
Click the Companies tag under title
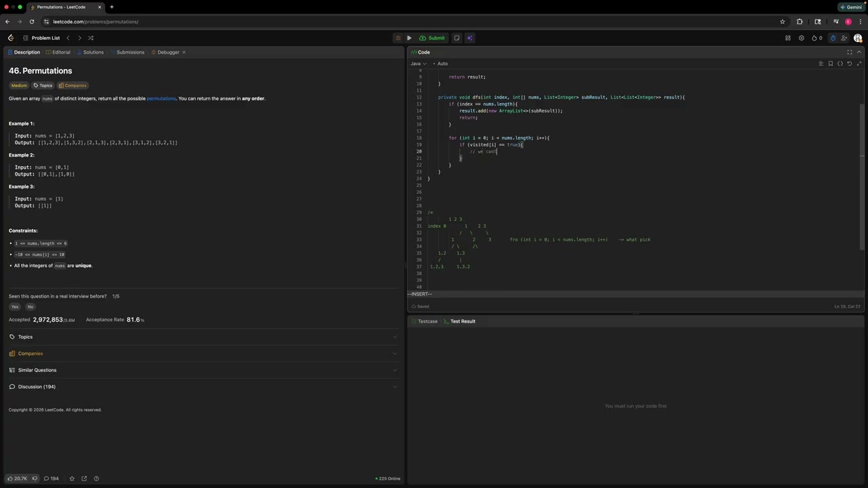point(73,85)
